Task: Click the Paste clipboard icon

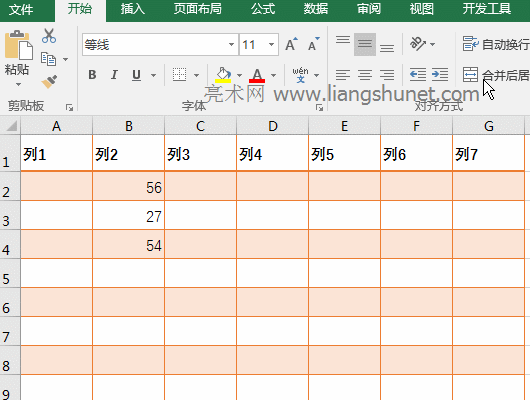Action: pyautogui.click(x=19, y=45)
